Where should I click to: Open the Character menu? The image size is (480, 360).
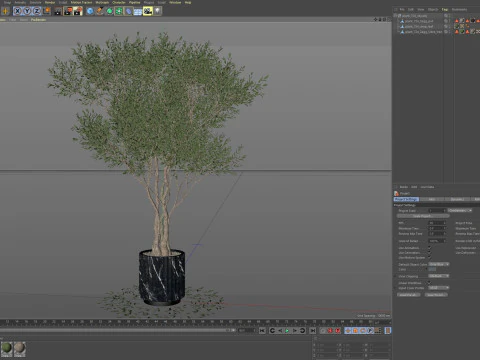[119, 2]
